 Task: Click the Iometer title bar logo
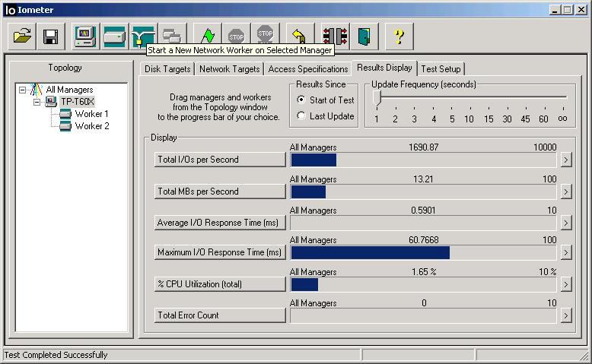click(10, 10)
